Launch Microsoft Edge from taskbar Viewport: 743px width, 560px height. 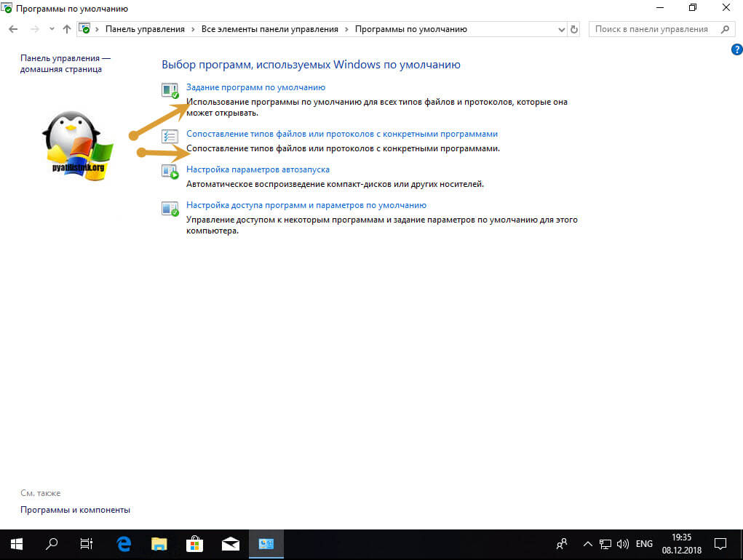point(124,545)
